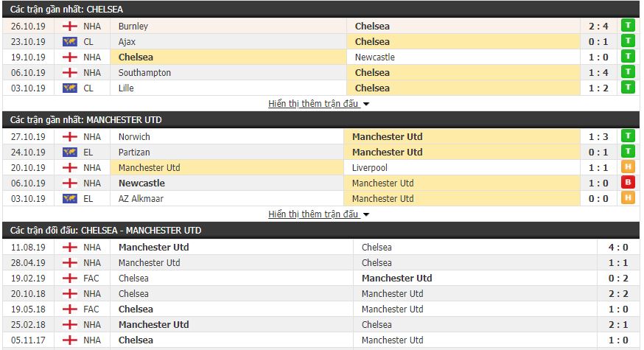Click orange H badge for Liverpool draw
This screenshot has width=644, height=350.
click(628, 167)
